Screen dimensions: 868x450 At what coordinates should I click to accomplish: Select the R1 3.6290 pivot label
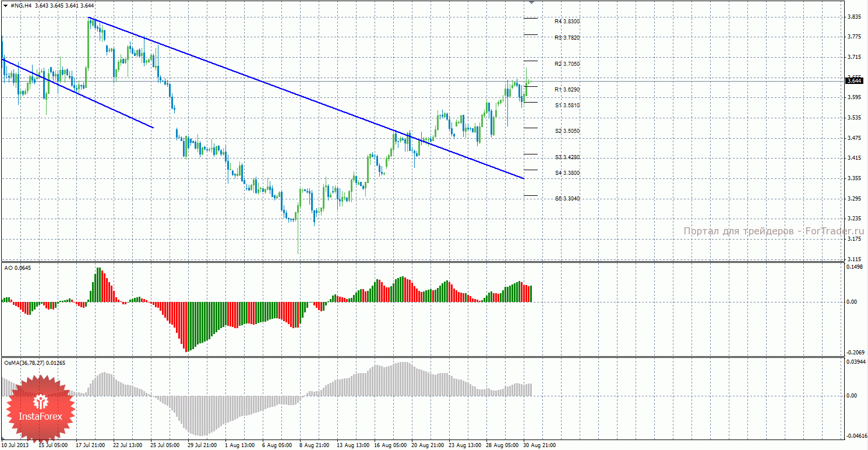tap(567, 90)
